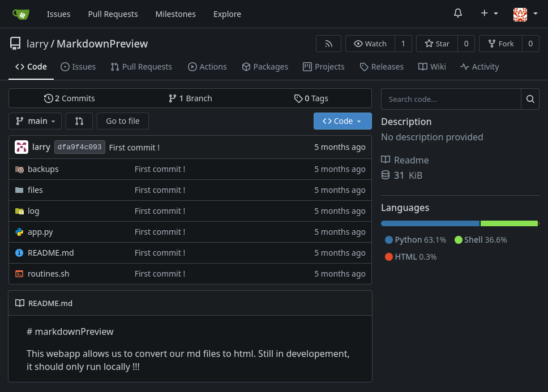
Task: Expand the blue Code clone dropdown
Action: [x=342, y=121]
